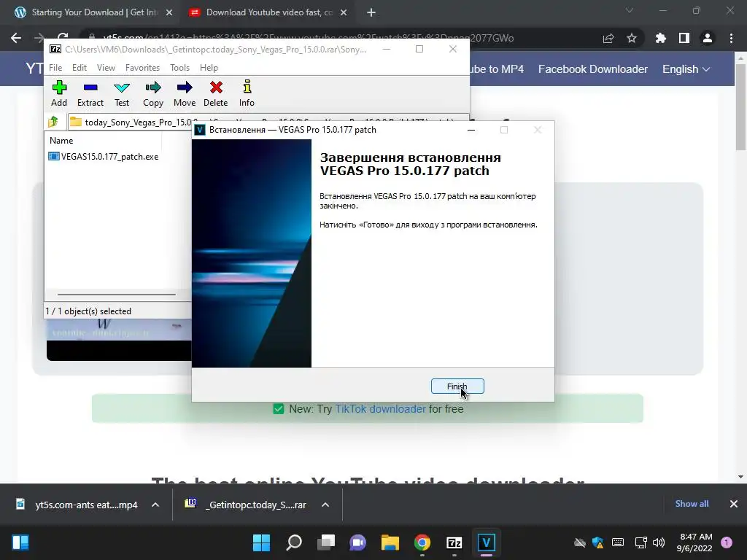This screenshot has height=560, width=747.
Task: Share this page via the share icon
Action: point(608,38)
